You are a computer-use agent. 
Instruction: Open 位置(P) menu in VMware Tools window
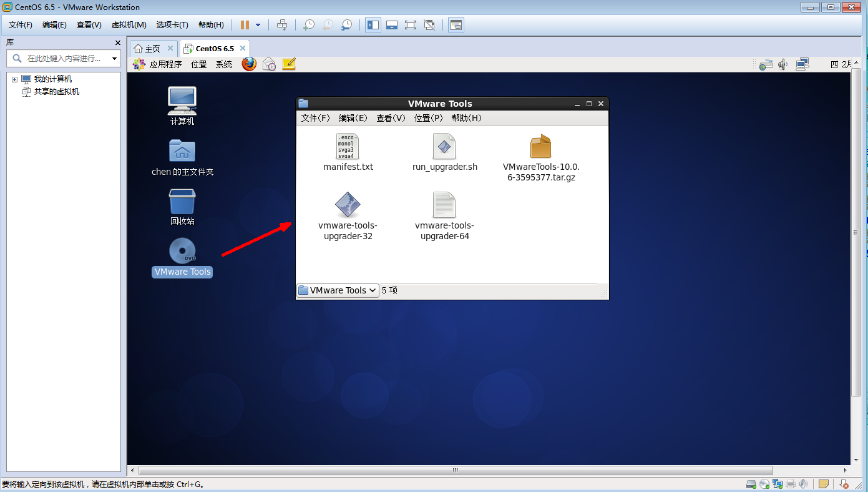click(x=428, y=118)
